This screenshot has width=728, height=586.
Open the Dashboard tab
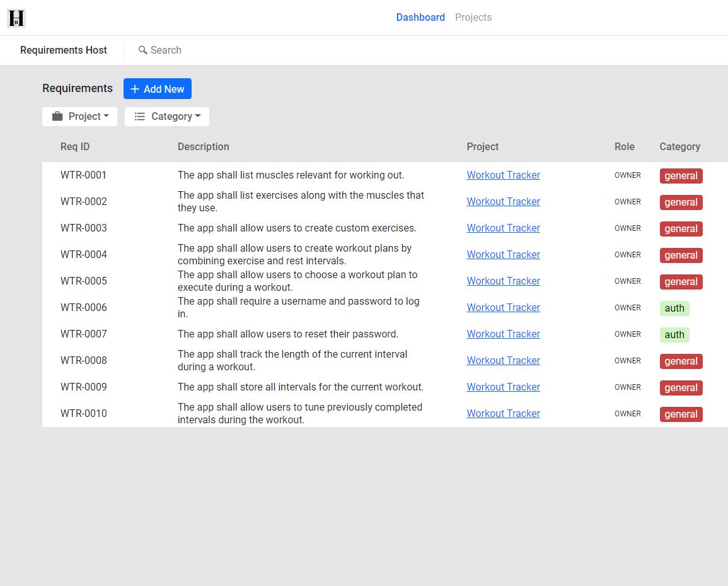pos(420,17)
